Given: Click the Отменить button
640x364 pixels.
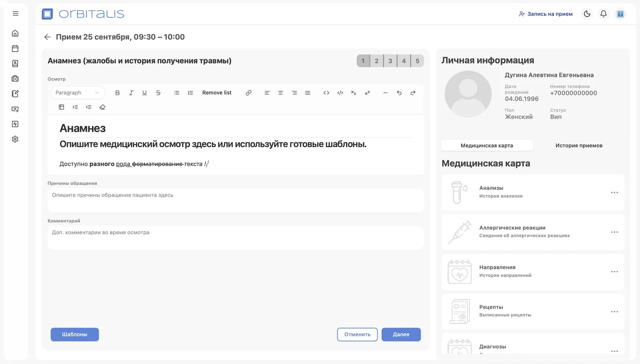Looking at the screenshot, I should coord(357,334).
